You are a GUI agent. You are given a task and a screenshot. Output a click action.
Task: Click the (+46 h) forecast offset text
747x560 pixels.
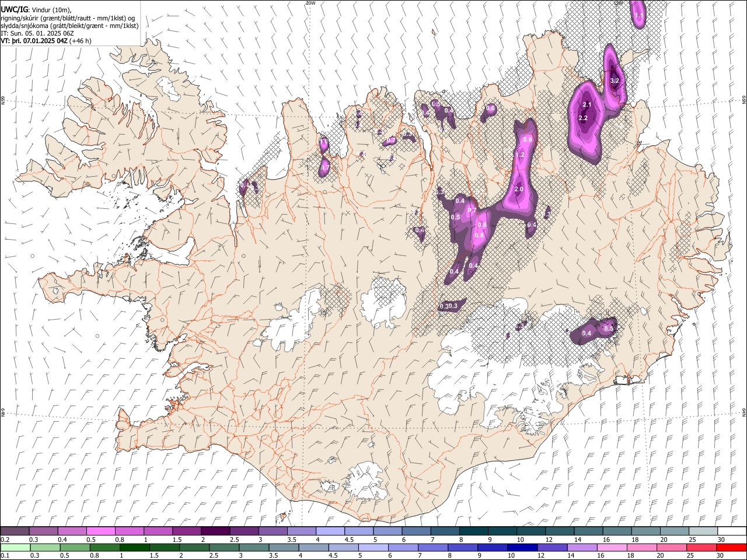pos(81,41)
